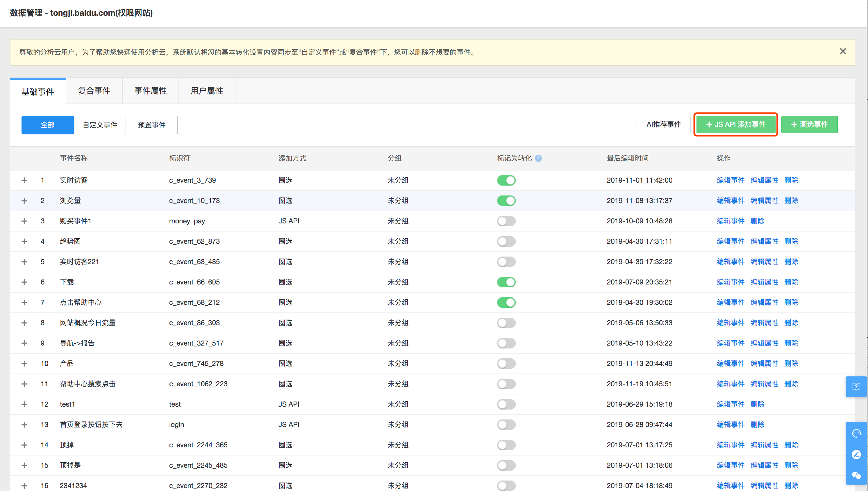Delete the 购买事件1 event
The image size is (868, 491).
point(758,221)
